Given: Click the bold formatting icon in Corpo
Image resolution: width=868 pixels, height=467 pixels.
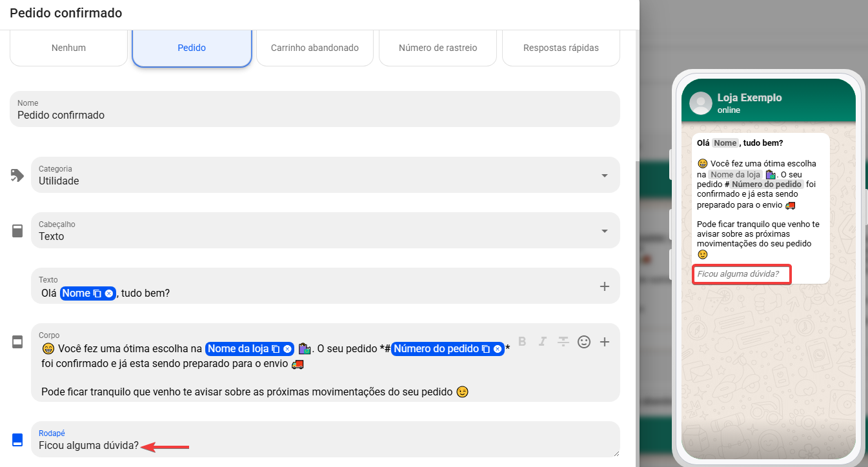Looking at the screenshot, I should coord(523,341).
